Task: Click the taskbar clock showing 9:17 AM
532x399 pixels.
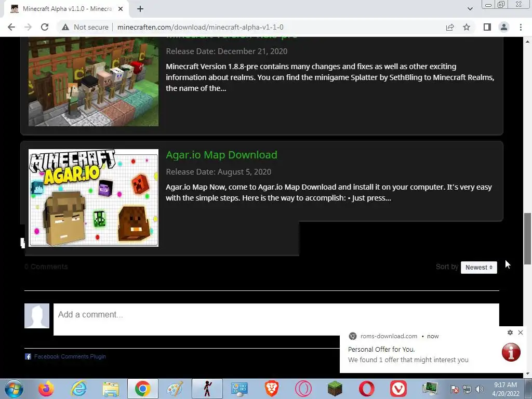Action: pos(506,389)
